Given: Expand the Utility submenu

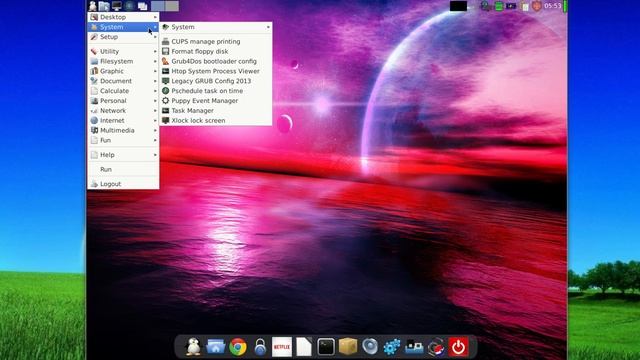Looking at the screenshot, I should (x=123, y=51).
